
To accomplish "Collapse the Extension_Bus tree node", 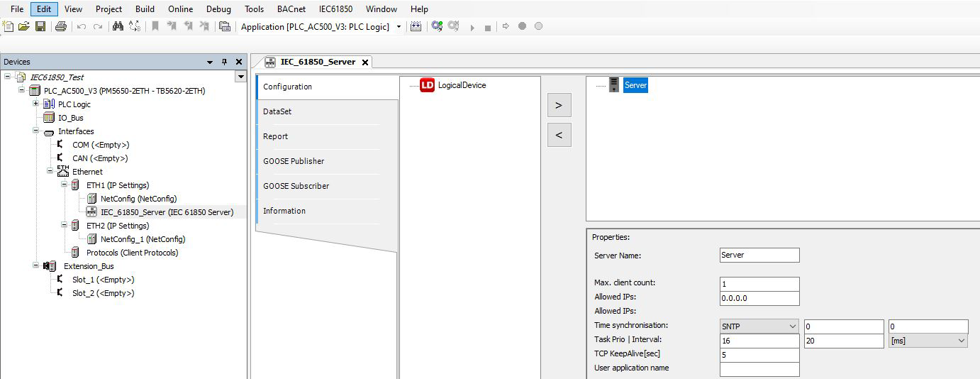I will pyautogui.click(x=36, y=266).
